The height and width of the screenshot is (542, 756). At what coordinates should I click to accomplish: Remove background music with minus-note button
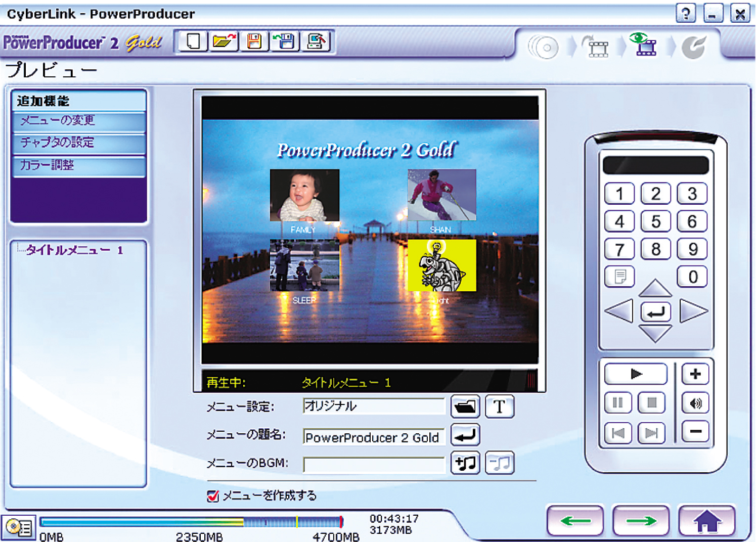click(x=499, y=463)
